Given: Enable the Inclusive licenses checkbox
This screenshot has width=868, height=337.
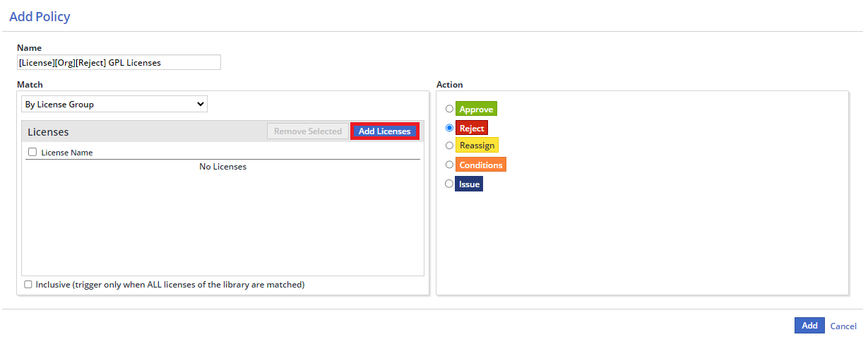Looking at the screenshot, I should pyautogui.click(x=28, y=285).
